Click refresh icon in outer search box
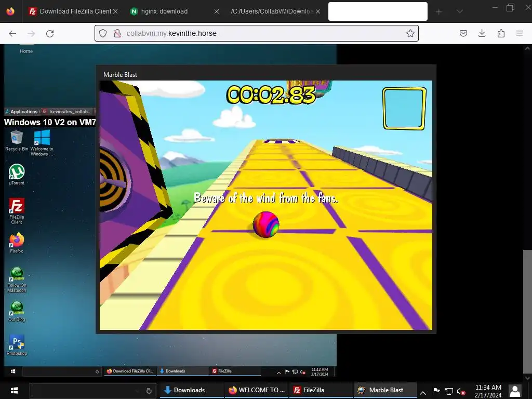 149,391
